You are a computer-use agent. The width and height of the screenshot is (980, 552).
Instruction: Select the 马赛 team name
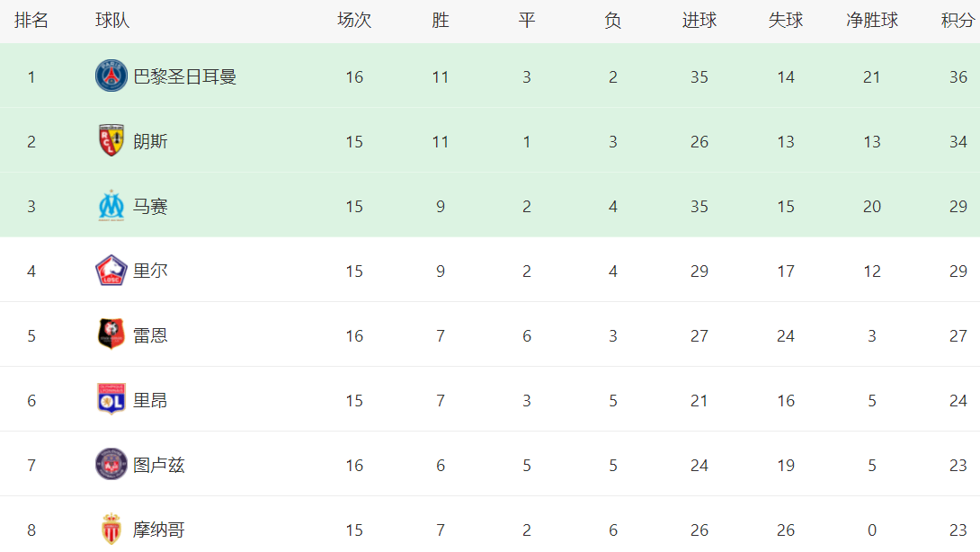pos(150,206)
